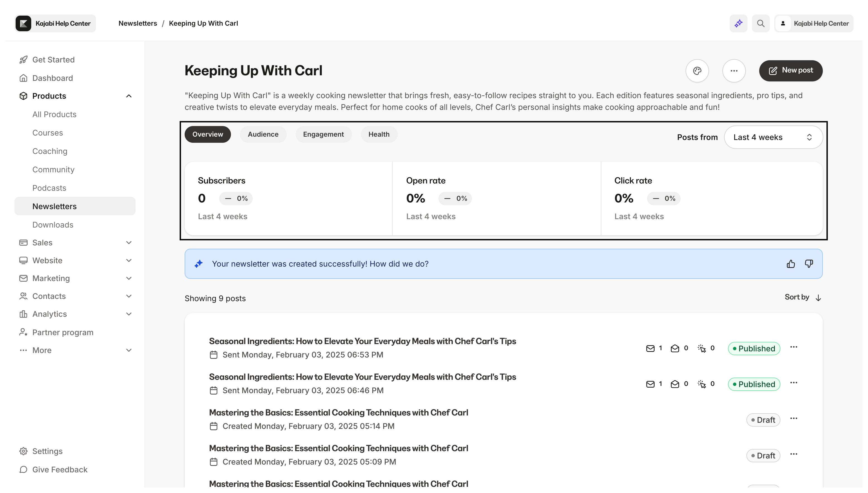Switch to the Audience tab

coord(263,134)
